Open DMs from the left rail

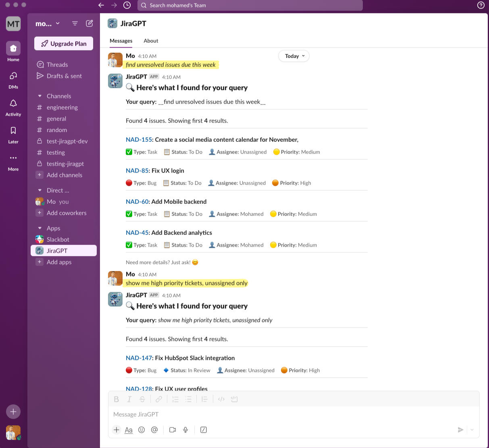[13, 76]
